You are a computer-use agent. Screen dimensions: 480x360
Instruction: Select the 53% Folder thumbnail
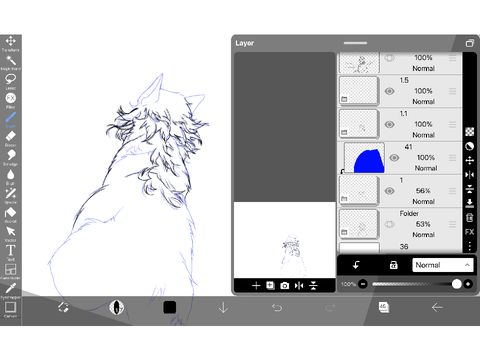pyautogui.click(x=359, y=224)
